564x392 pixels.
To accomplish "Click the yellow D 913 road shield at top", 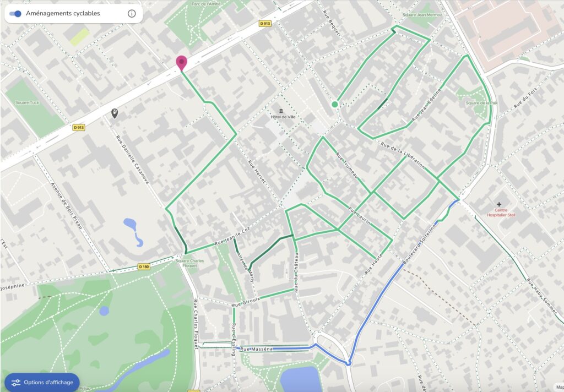I will pyautogui.click(x=265, y=23).
